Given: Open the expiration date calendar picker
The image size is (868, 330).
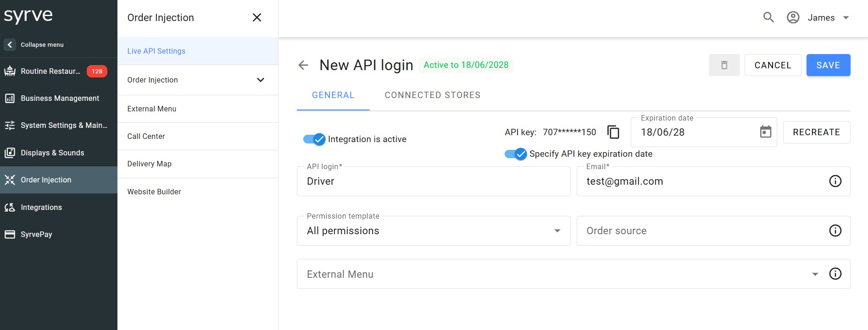Looking at the screenshot, I should tap(766, 132).
